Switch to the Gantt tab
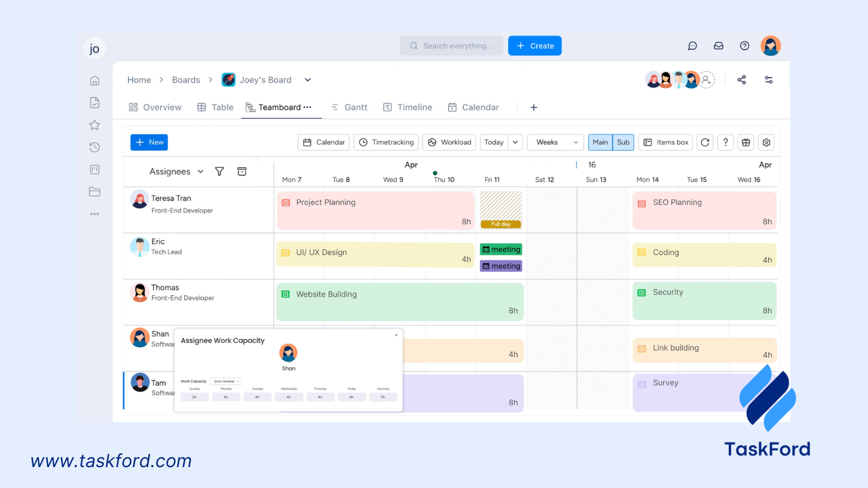 (x=349, y=107)
